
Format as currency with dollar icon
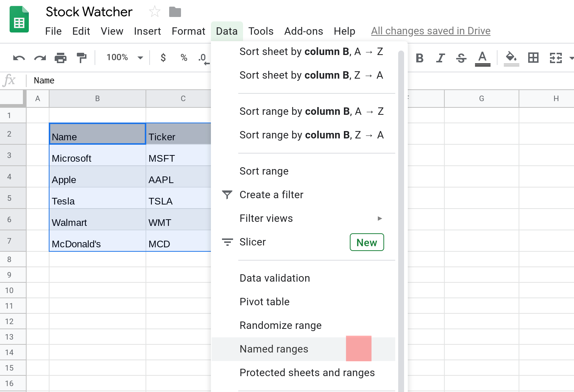(x=163, y=58)
